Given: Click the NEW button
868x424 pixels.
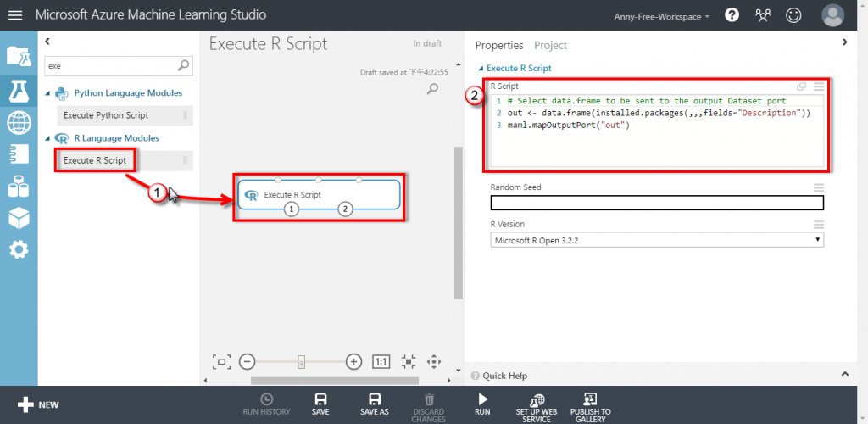Looking at the screenshot, I should 38,404.
